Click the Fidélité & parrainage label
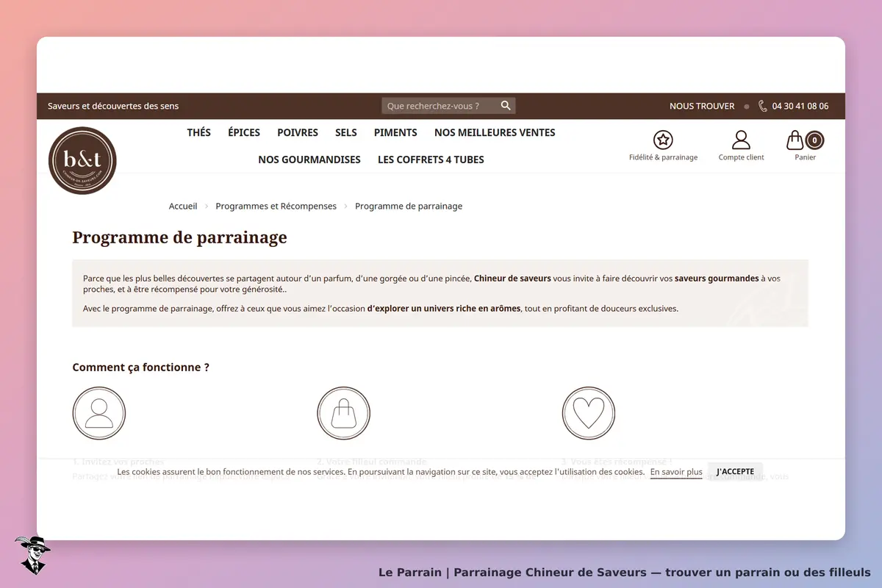The width and height of the screenshot is (882, 588). [664, 157]
